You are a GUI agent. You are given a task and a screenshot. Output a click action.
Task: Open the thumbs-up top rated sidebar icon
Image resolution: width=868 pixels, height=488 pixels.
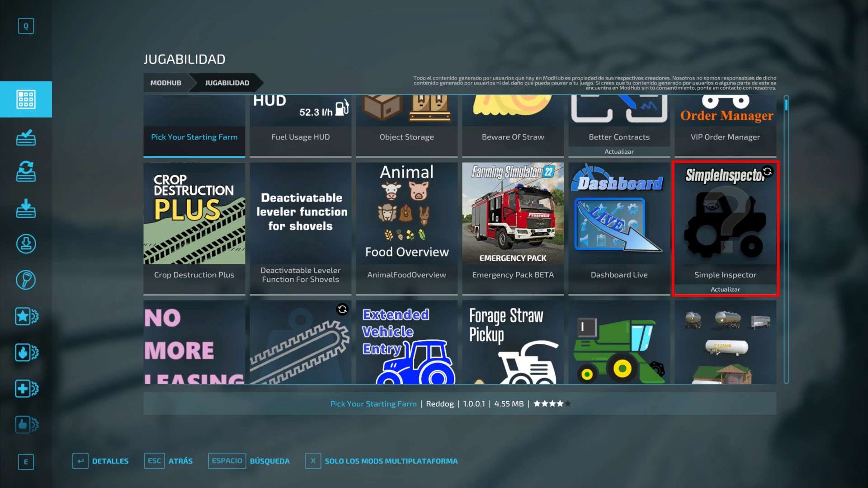tap(26, 425)
